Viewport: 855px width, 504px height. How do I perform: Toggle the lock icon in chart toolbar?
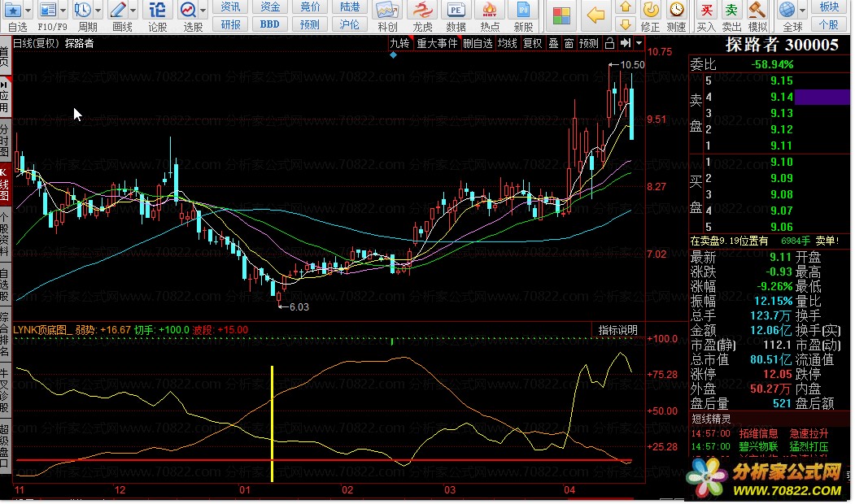point(609,43)
